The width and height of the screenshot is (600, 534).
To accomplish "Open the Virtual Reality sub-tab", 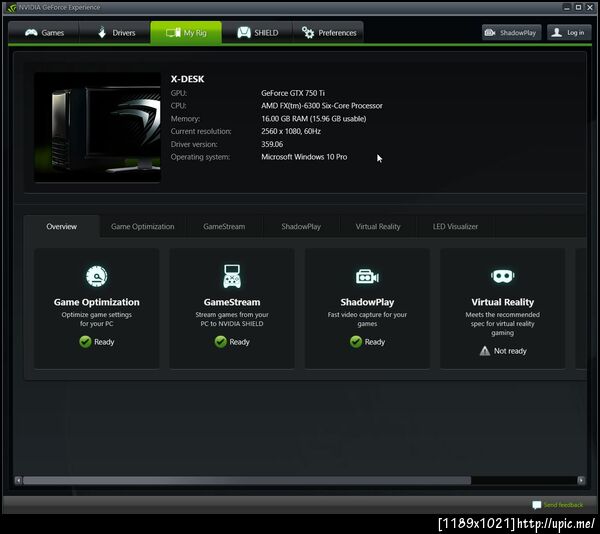I will click(x=378, y=226).
